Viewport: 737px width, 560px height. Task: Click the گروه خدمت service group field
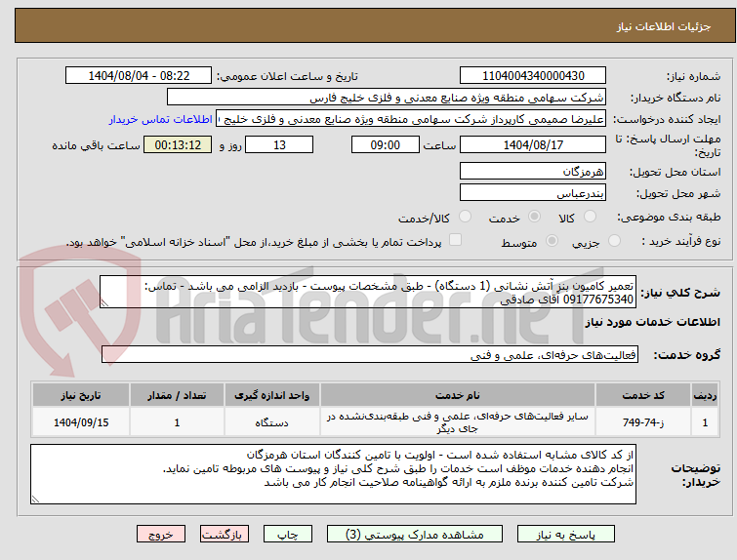369,355
